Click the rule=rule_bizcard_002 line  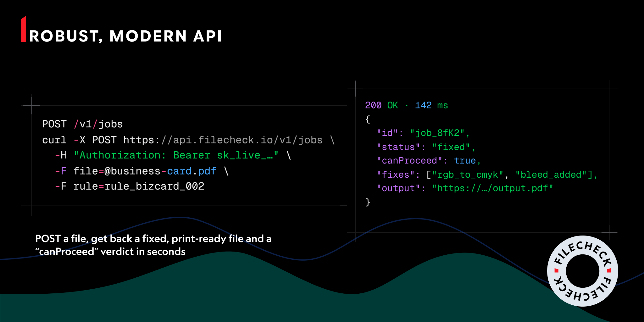point(130,186)
